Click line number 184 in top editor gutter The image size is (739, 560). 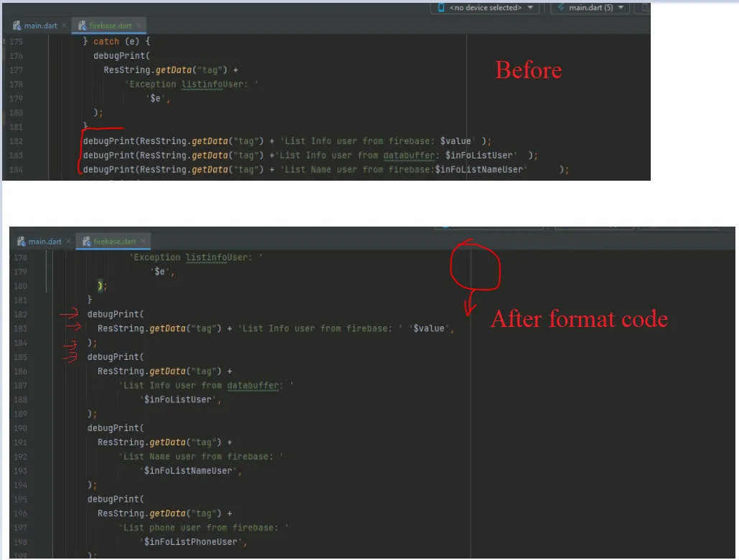point(16,169)
